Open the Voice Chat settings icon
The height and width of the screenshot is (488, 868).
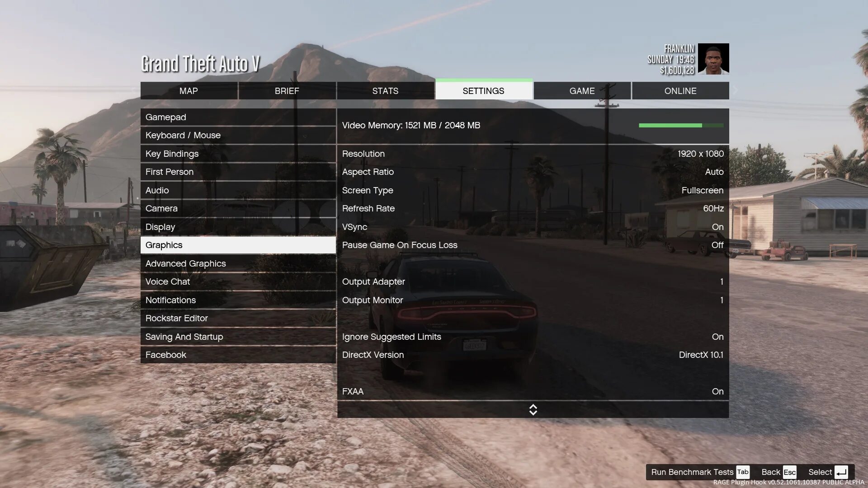tap(168, 281)
